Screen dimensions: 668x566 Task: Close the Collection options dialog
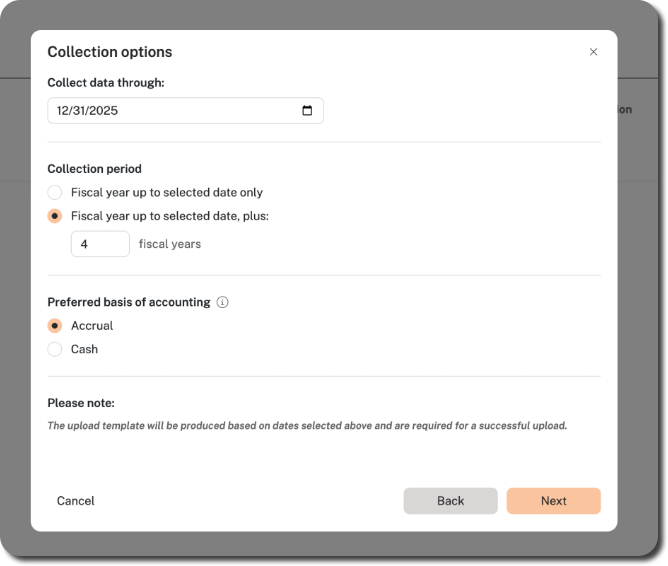(x=593, y=52)
